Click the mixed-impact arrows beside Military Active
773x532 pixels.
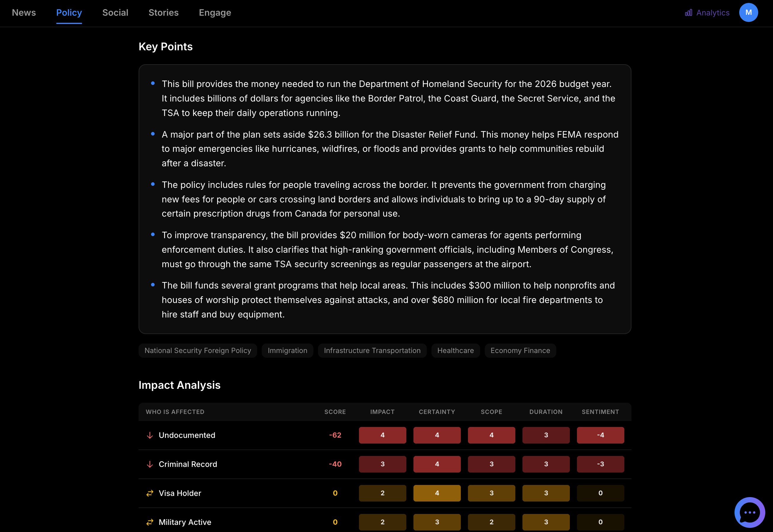point(149,522)
